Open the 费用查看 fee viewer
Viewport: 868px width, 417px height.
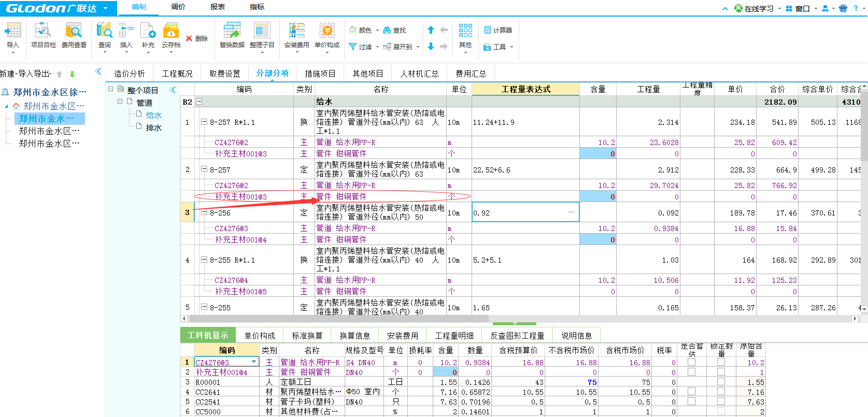coord(74,35)
